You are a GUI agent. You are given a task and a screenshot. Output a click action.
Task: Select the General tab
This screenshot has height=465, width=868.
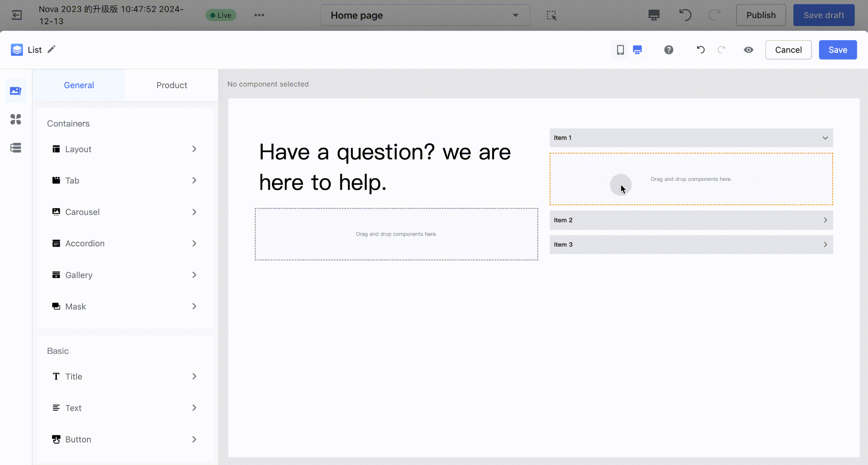pyautogui.click(x=79, y=85)
